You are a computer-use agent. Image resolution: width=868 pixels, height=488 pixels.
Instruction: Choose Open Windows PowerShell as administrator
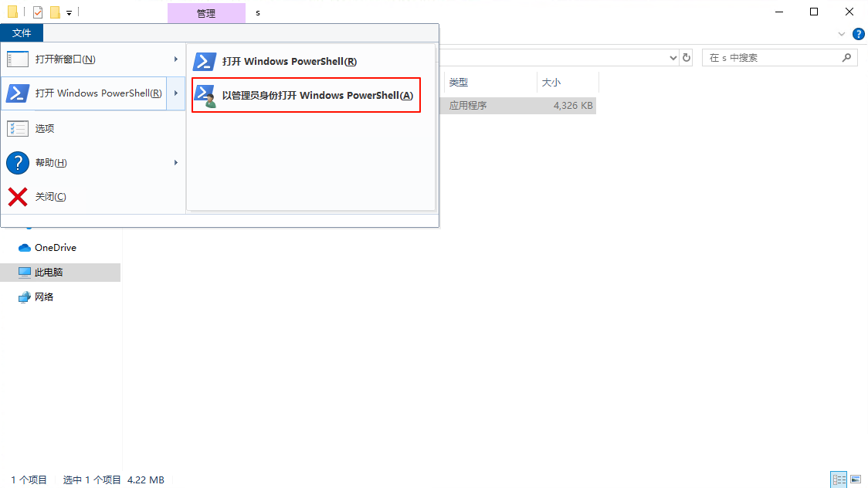point(306,95)
